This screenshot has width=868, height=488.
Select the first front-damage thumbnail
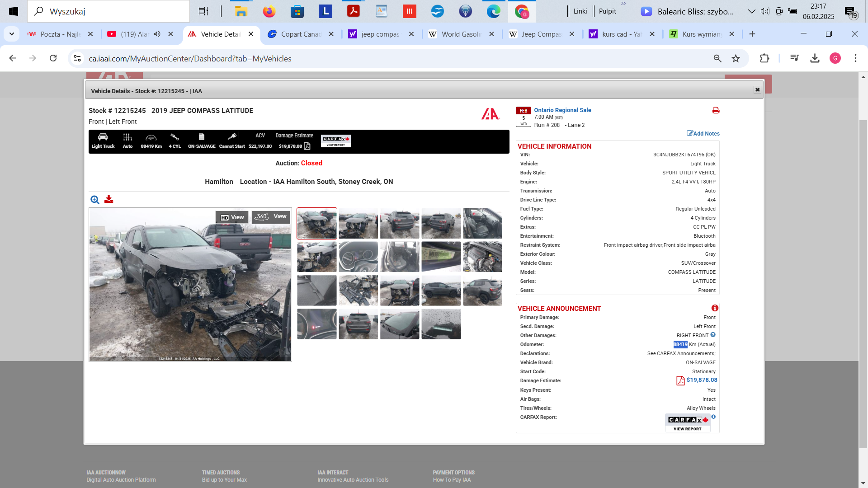317,223
